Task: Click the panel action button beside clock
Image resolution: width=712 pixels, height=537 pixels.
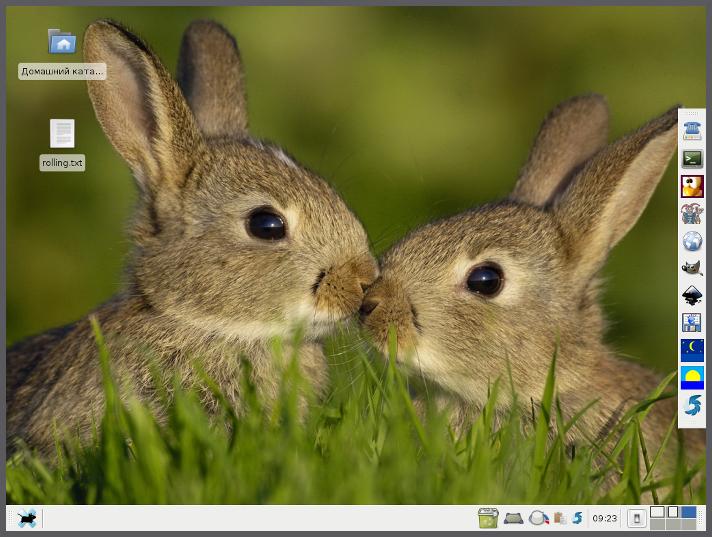Action: click(x=635, y=518)
